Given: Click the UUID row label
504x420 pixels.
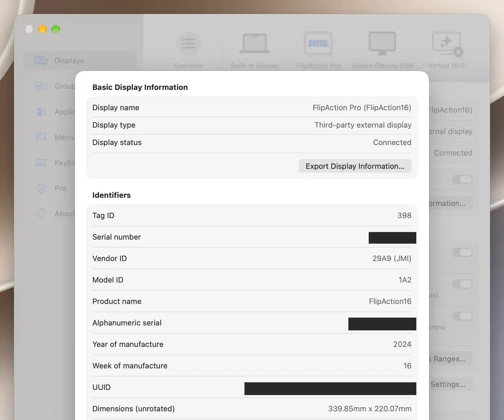Looking at the screenshot, I should click(x=101, y=387).
